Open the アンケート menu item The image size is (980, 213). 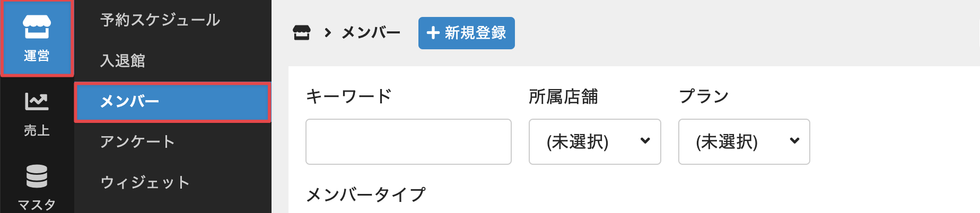coord(137,142)
